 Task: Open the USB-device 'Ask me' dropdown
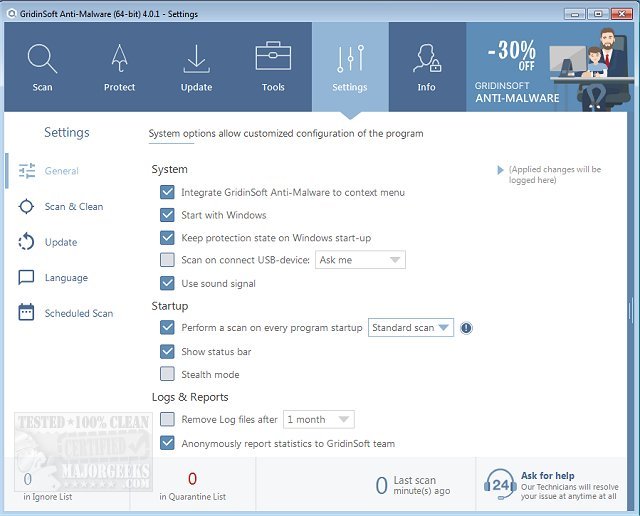click(360, 260)
